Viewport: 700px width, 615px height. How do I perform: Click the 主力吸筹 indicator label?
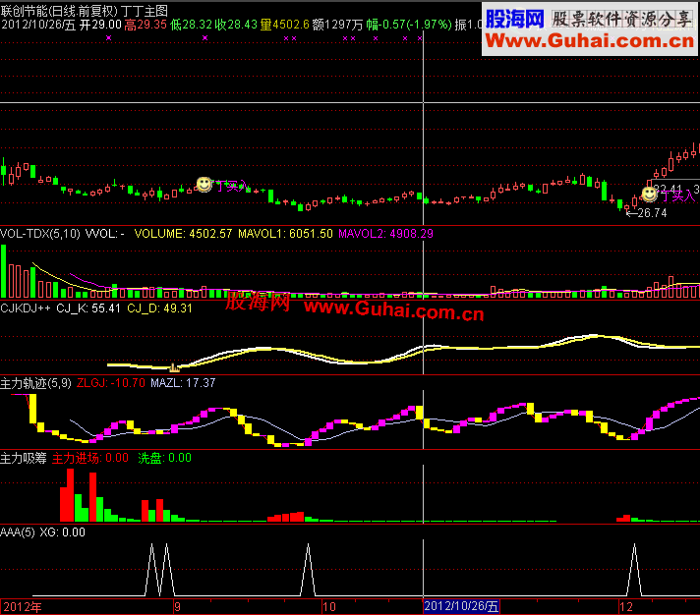[x=24, y=458]
